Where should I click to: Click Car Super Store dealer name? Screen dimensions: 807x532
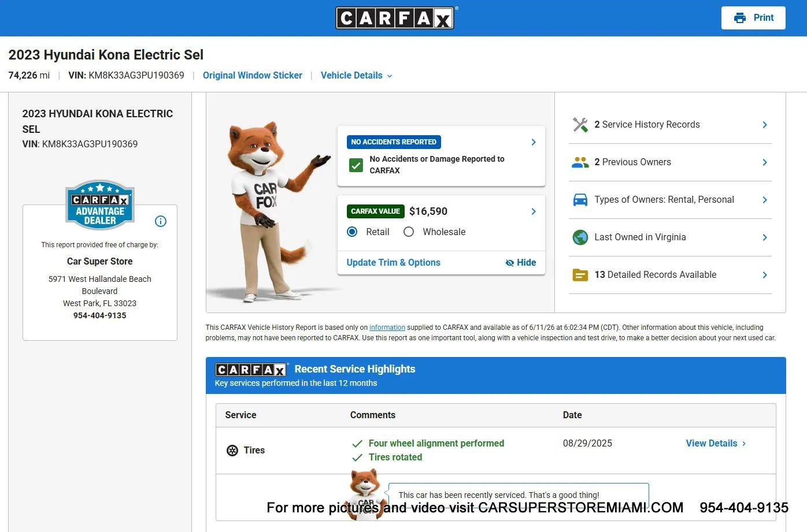[x=100, y=262]
